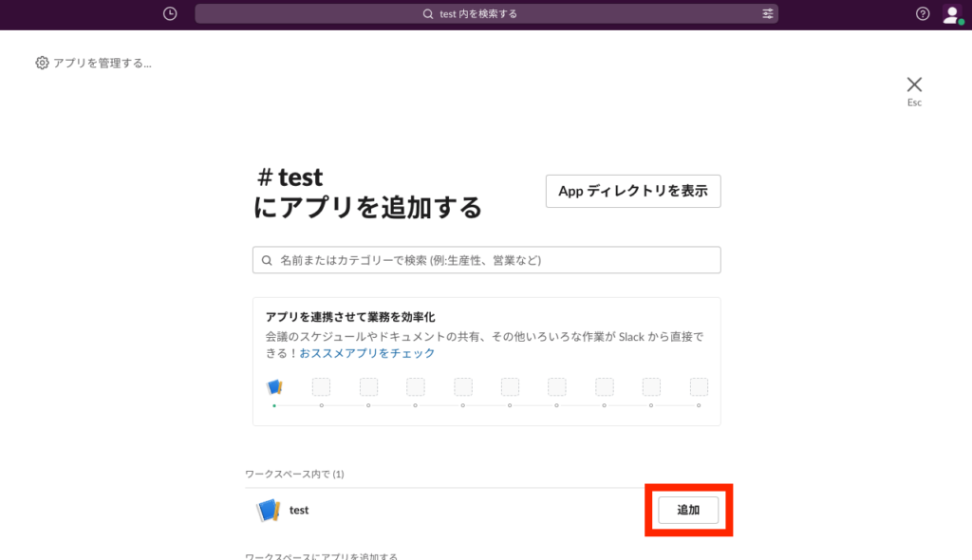
Task: Select the test app name in the list
Action: click(299, 511)
